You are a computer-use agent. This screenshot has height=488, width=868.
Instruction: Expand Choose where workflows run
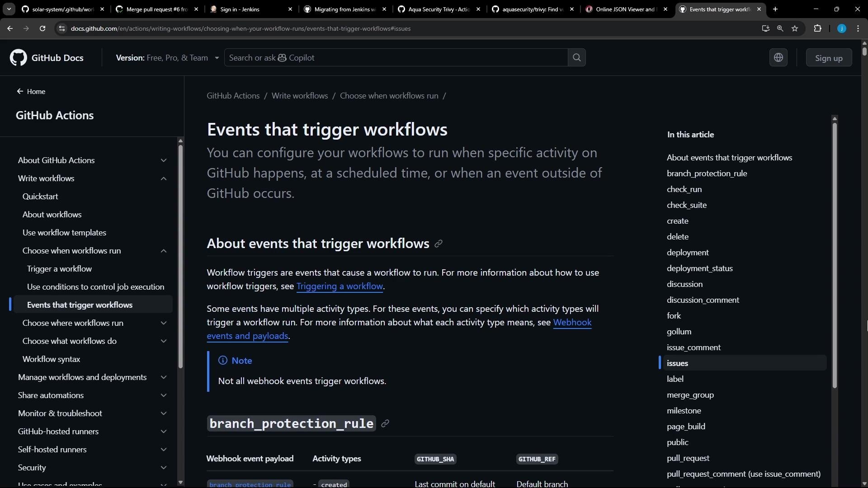(x=164, y=323)
